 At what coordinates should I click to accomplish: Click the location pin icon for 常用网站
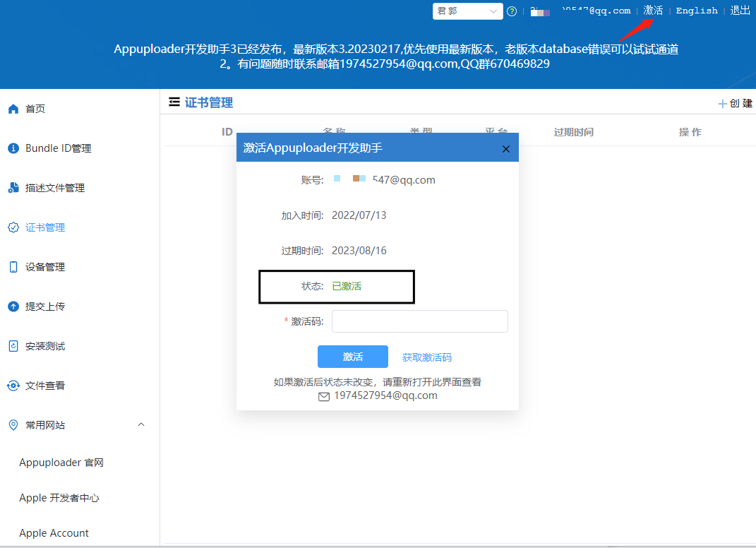13,425
